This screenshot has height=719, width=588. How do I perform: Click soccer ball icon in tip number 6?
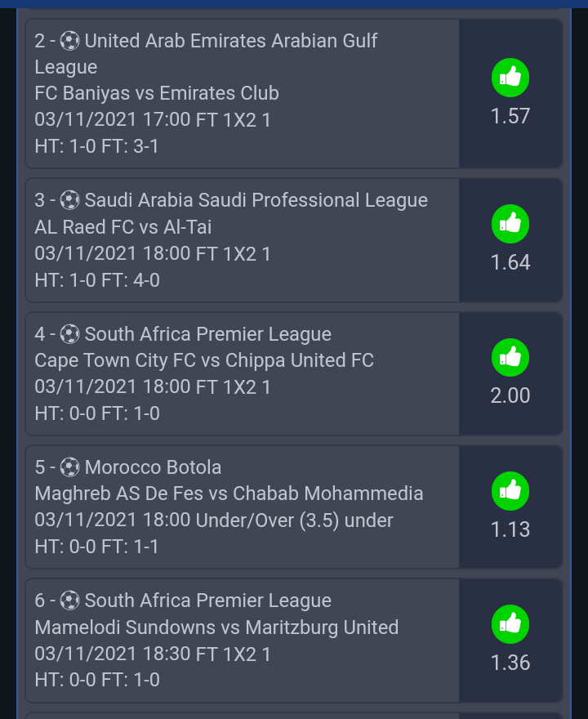click(70, 601)
